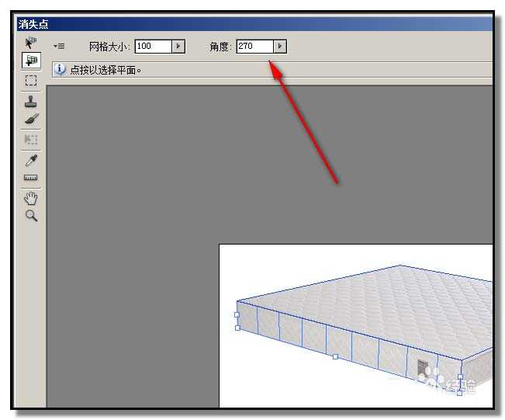The height and width of the screenshot is (420, 505).
Task: Choose the Measure ruler tool
Action: point(30,178)
